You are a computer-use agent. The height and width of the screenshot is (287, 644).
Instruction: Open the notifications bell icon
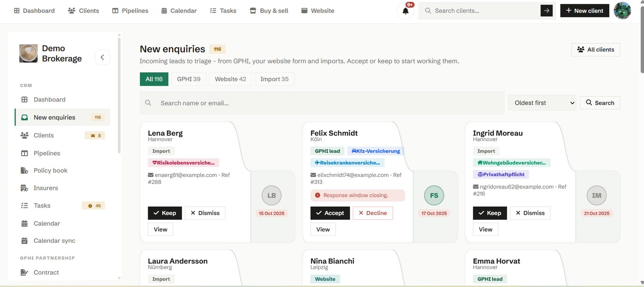coord(405,11)
